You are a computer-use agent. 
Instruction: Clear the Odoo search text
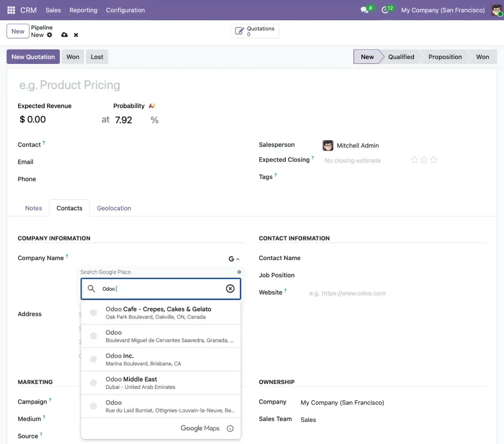click(x=230, y=289)
